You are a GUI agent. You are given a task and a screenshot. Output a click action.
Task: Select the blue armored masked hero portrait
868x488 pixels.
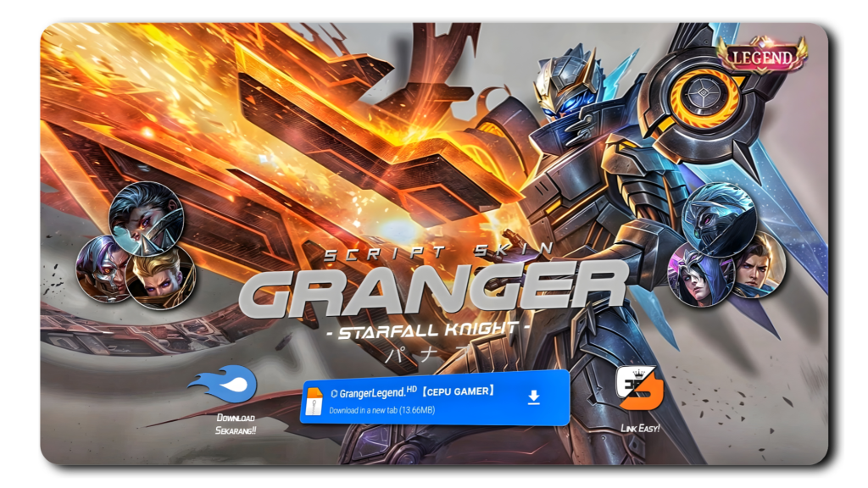(719, 219)
